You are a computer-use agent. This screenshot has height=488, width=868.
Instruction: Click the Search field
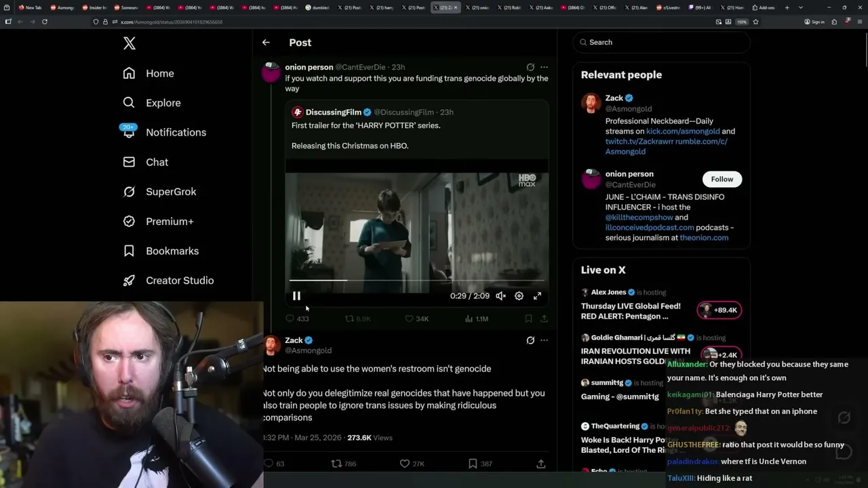click(x=661, y=42)
